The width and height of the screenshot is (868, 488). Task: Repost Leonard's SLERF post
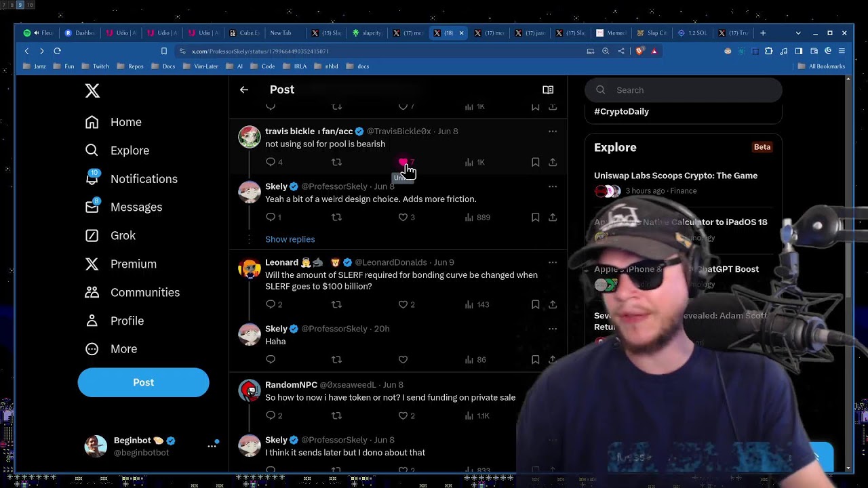pyautogui.click(x=336, y=304)
